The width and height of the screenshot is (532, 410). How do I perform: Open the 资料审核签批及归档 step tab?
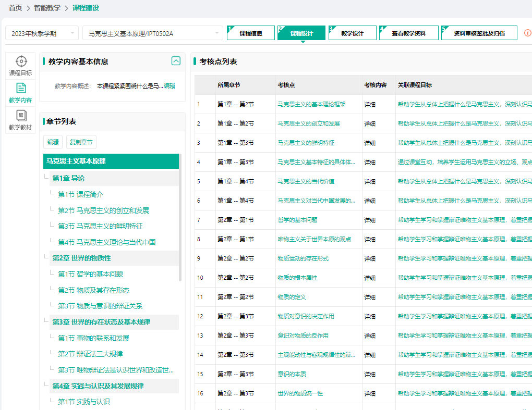click(479, 33)
